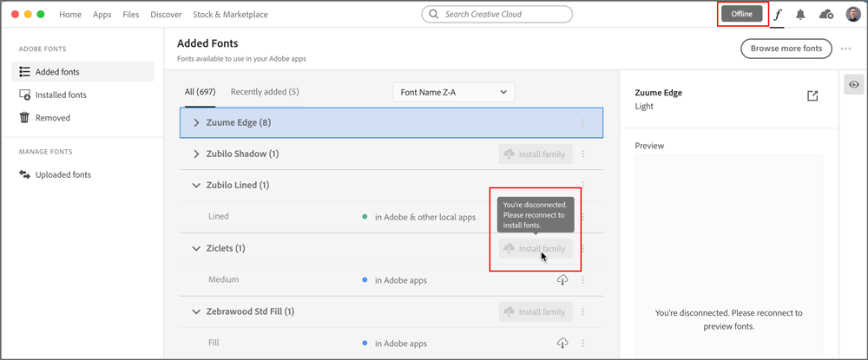Select the Medium font style row
The image size is (868, 360).
click(x=391, y=280)
